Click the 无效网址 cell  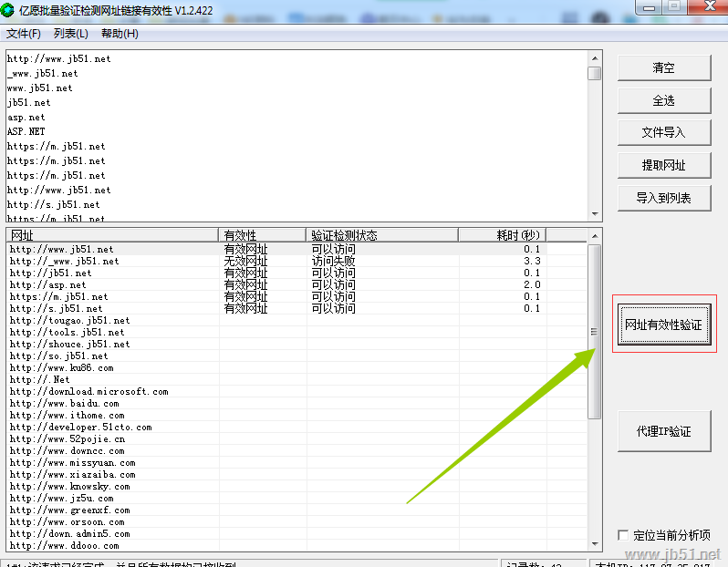tap(245, 262)
